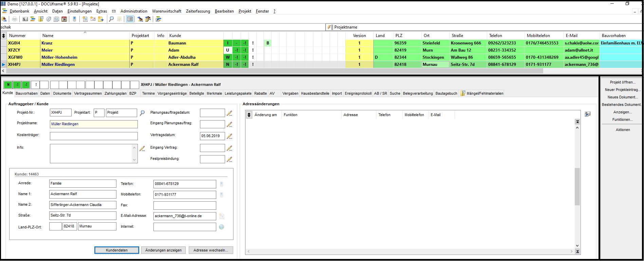This screenshot has width=644, height=261.
Task: Click the globe icon beside Internet field
Action: [x=221, y=227]
